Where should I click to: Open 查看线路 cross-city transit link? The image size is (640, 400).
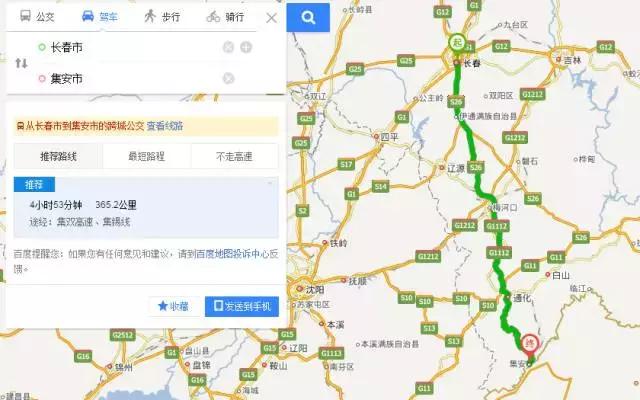pos(165,126)
